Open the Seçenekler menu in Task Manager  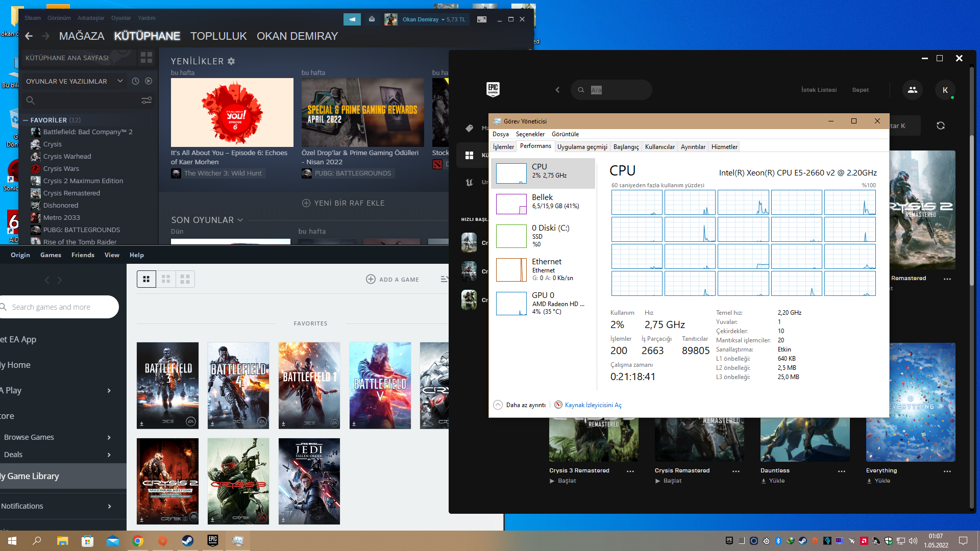click(530, 134)
